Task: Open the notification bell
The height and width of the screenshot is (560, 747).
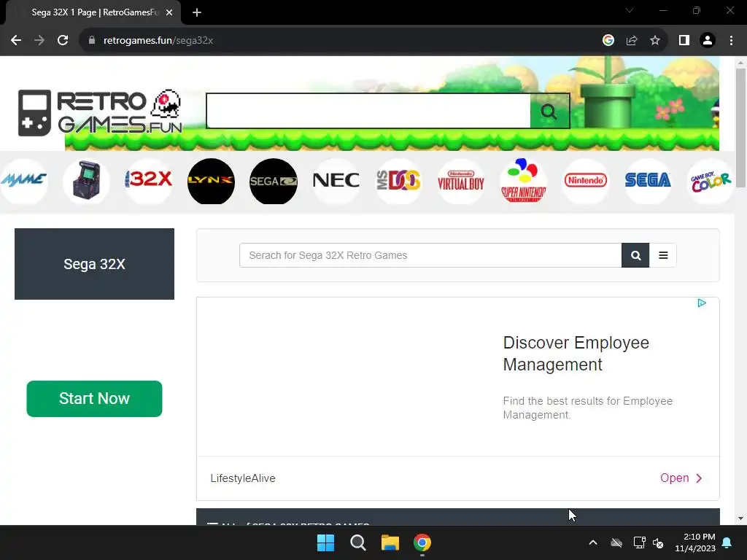Action: [x=727, y=542]
